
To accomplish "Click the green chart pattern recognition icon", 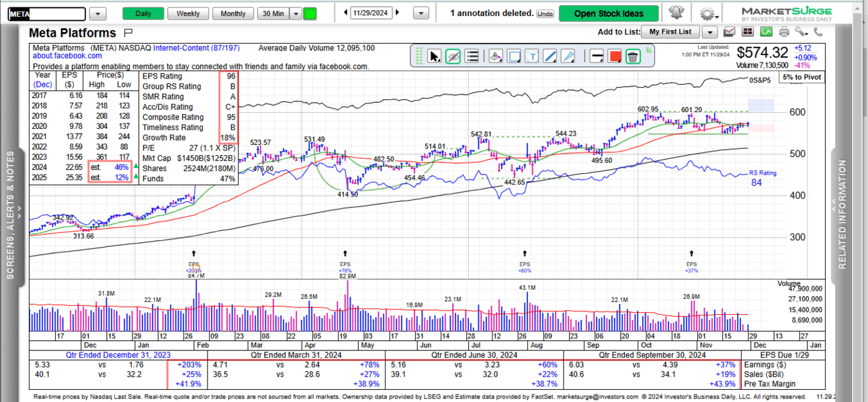I will tap(767, 32).
